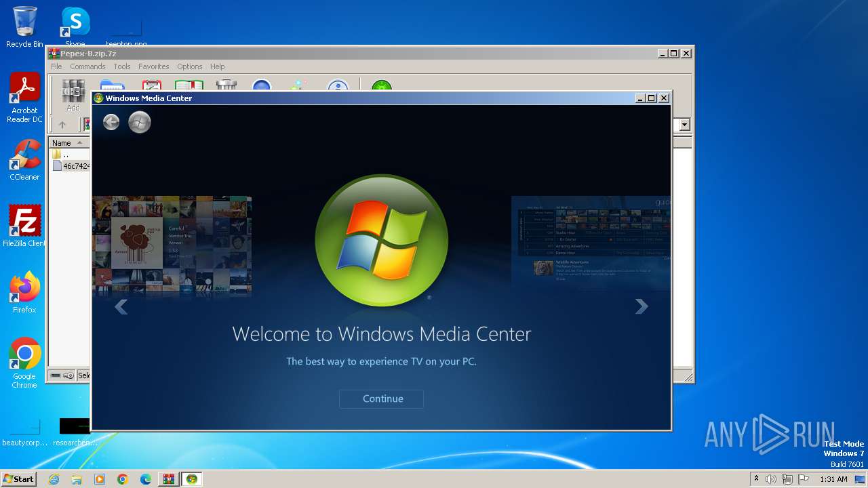Open Options menu in WinRAR
The image size is (868, 488).
click(x=190, y=66)
